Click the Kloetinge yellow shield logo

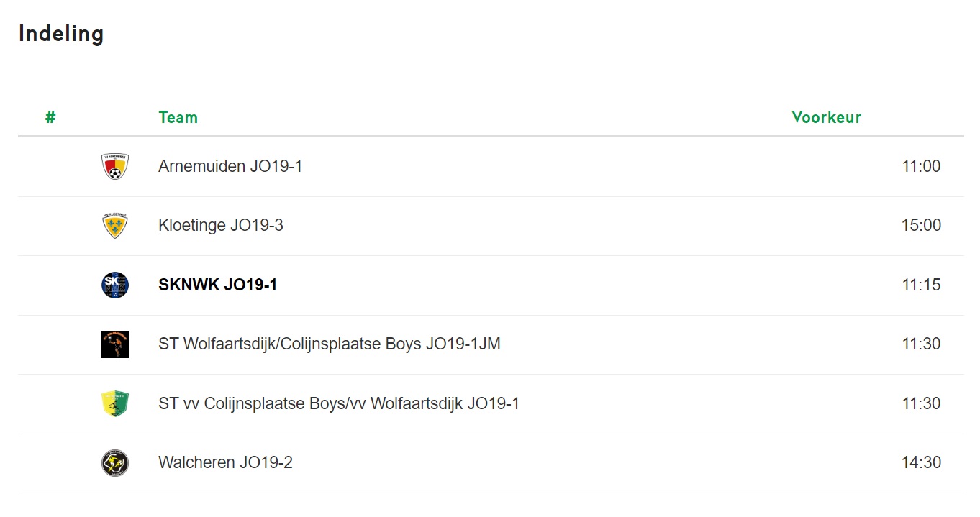pyautogui.click(x=115, y=226)
